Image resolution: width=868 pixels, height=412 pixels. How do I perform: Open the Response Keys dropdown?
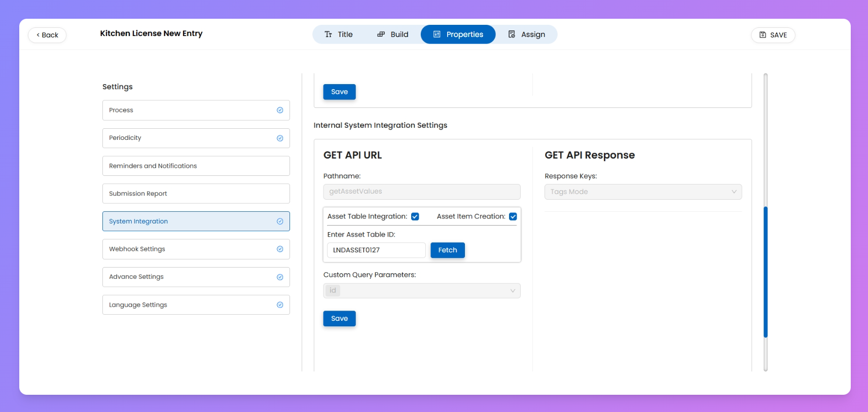click(643, 192)
